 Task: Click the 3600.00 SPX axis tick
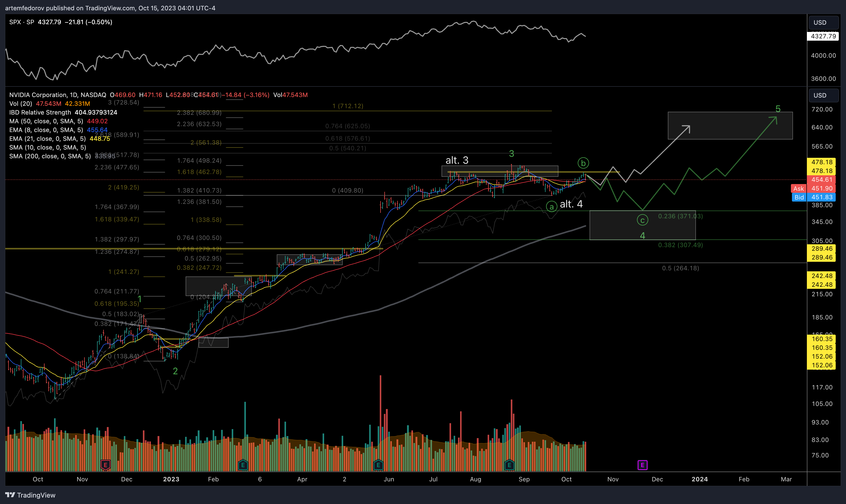tap(823, 79)
